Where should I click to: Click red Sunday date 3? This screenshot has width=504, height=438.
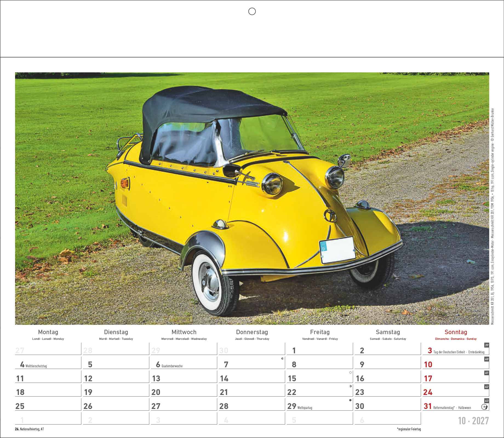coord(430,350)
